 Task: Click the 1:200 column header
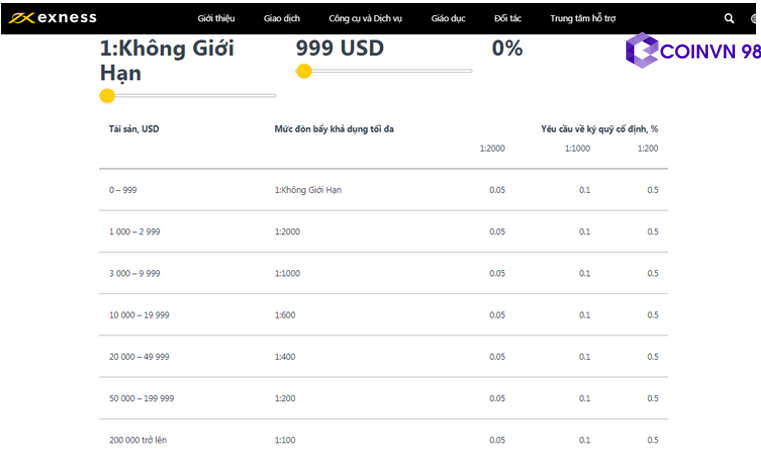coord(648,148)
